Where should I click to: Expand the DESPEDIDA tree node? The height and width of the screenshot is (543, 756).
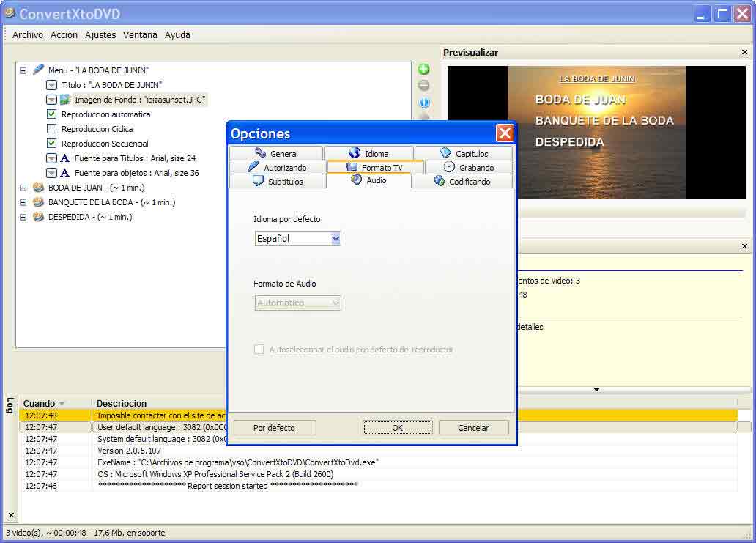pos(23,217)
